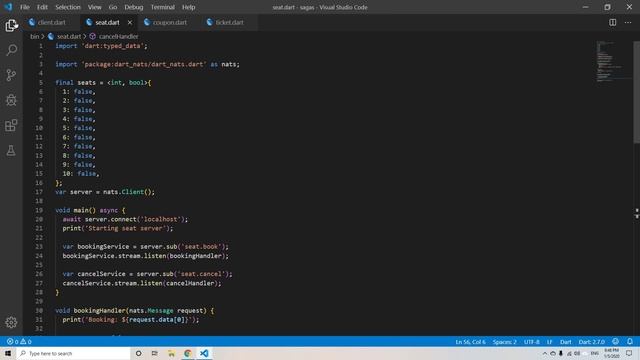Click the code minimap
The height and width of the screenshot is (360, 640).
point(613,61)
